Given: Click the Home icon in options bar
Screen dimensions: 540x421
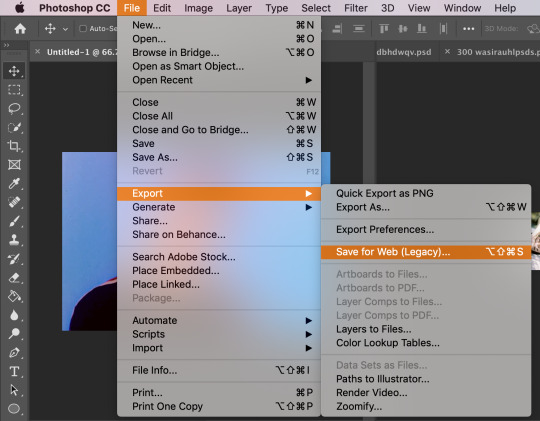Looking at the screenshot, I should pos(20,29).
